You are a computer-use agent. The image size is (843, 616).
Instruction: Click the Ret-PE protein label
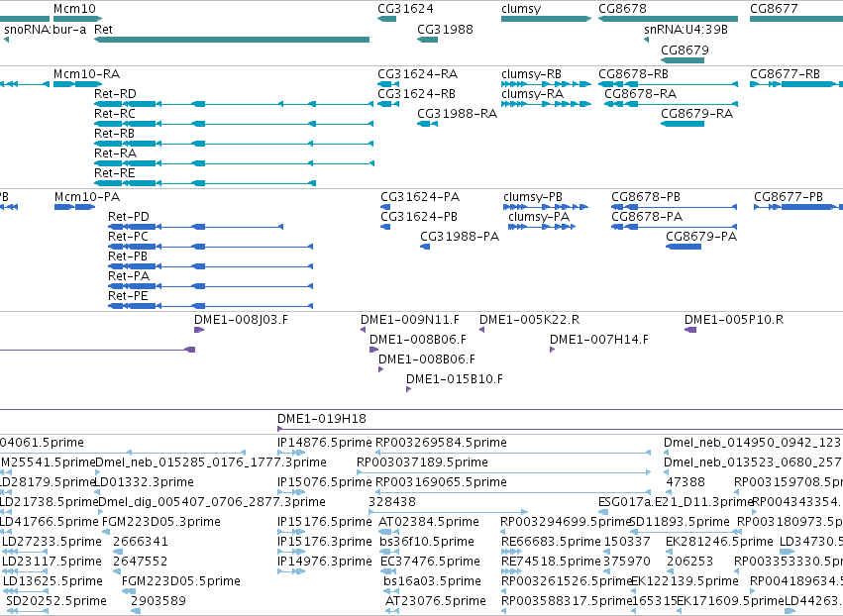128,296
